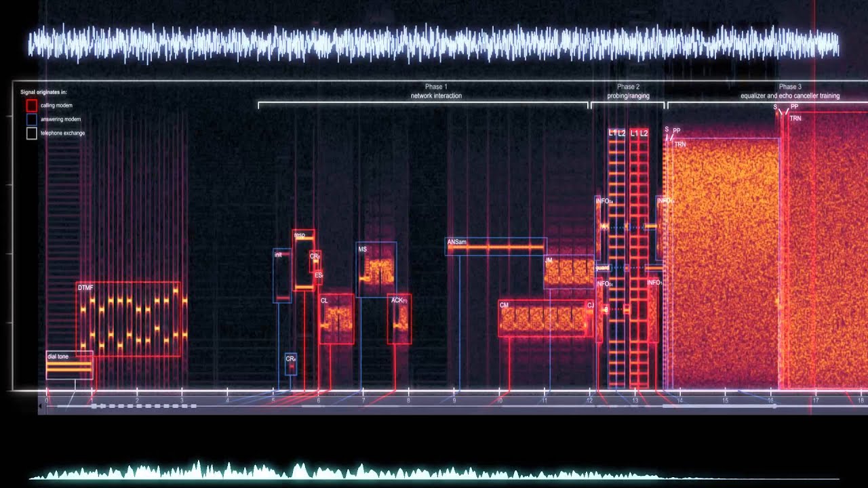
Task: Click the Phase 1 network interaction label
Action: click(x=436, y=91)
